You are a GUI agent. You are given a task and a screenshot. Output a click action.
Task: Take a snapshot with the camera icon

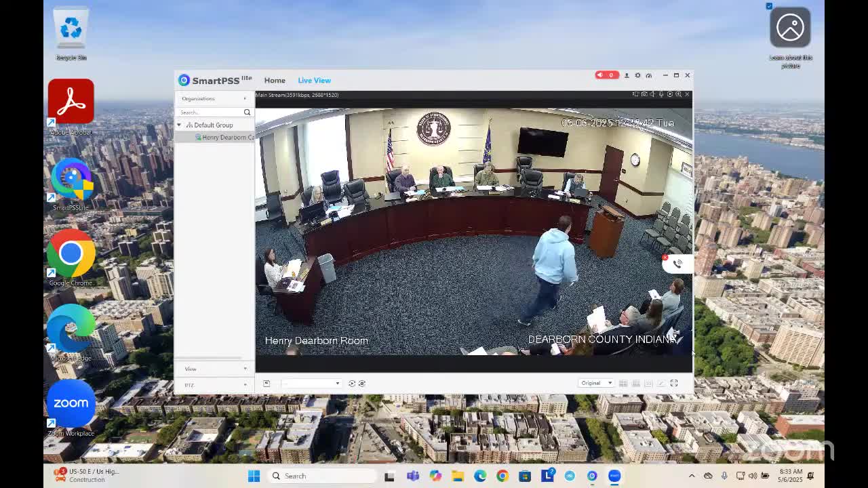pos(644,95)
